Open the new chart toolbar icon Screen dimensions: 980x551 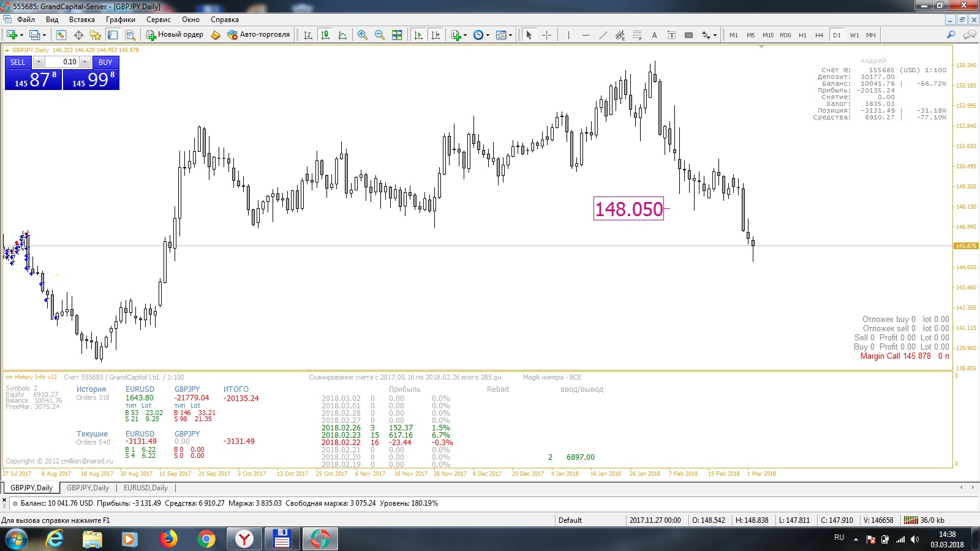point(12,35)
